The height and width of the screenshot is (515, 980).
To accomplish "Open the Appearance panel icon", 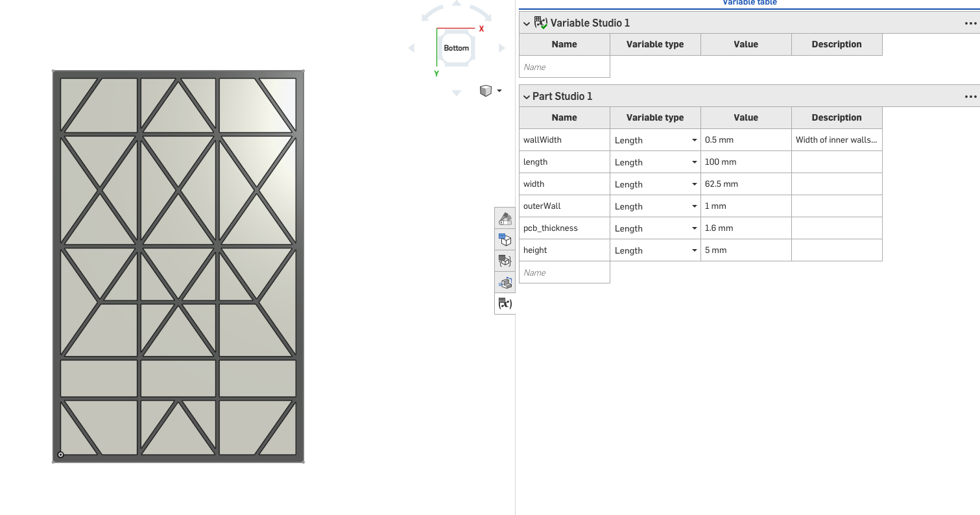I will pos(505,219).
